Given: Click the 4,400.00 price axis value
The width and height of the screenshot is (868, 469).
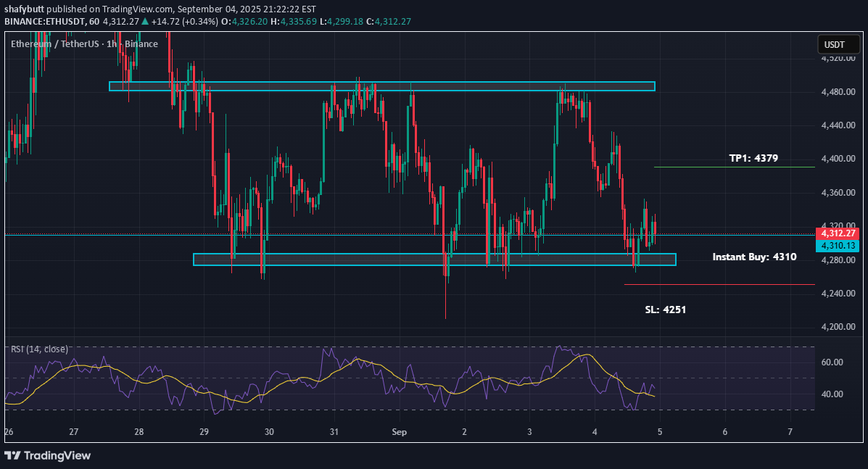Looking at the screenshot, I should [x=838, y=159].
